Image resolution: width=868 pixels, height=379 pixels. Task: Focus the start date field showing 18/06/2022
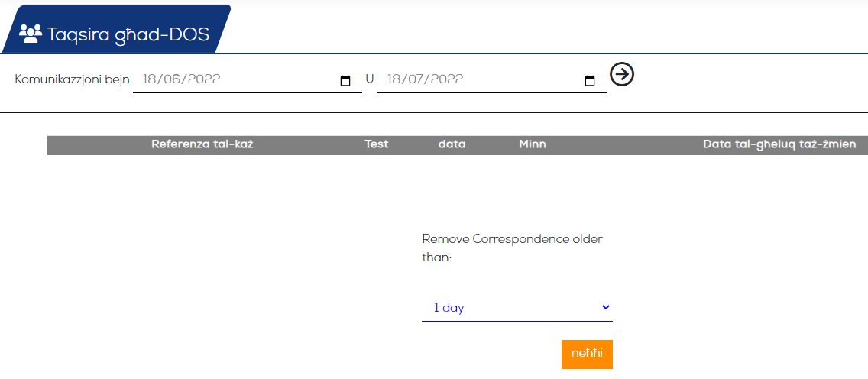248,79
